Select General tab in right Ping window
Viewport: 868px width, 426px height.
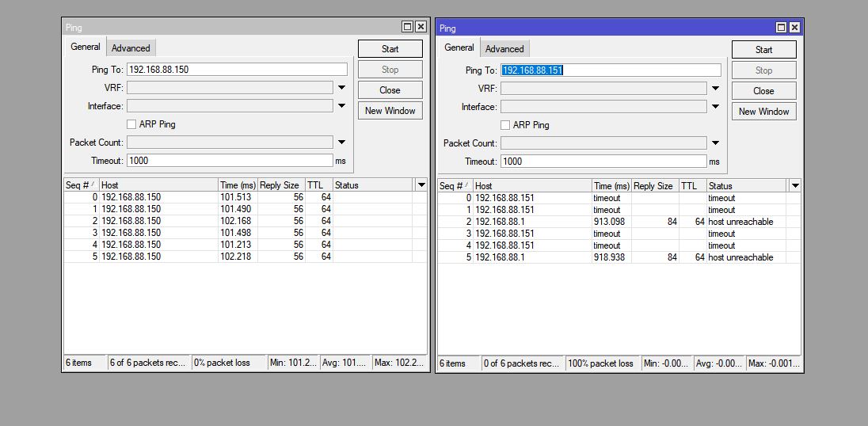[459, 48]
